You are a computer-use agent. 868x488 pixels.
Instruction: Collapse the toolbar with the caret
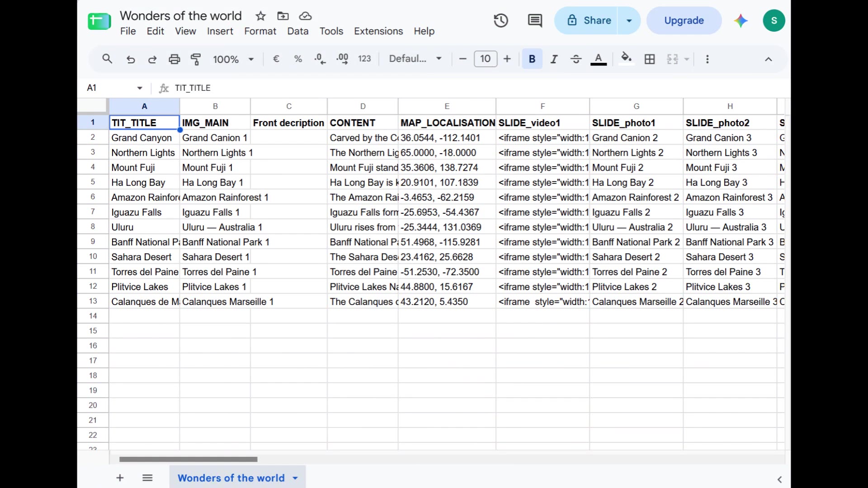(769, 59)
